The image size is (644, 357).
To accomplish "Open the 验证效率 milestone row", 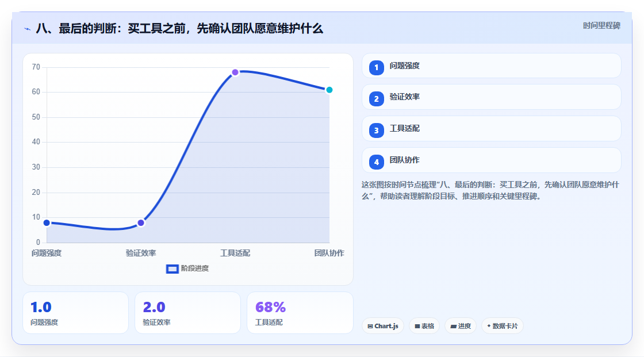I will 491,97.
